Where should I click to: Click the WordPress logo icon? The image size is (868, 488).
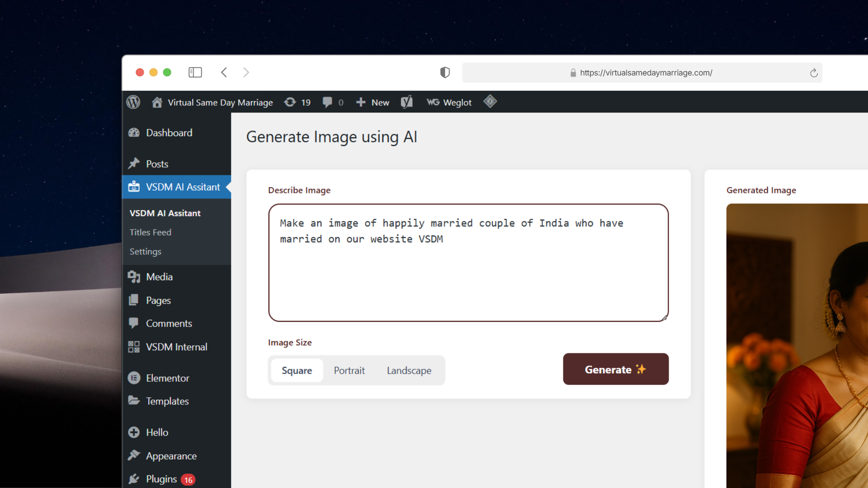click(x=133, y=102)
